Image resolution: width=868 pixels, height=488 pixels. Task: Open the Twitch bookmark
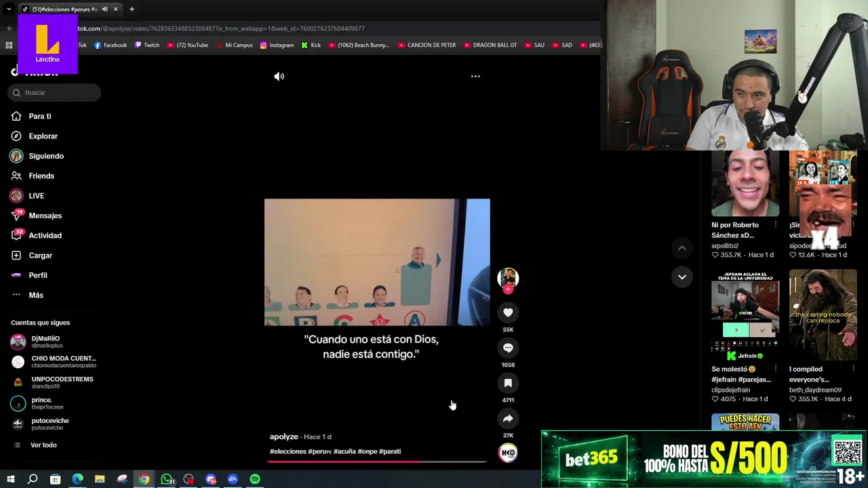147,45
